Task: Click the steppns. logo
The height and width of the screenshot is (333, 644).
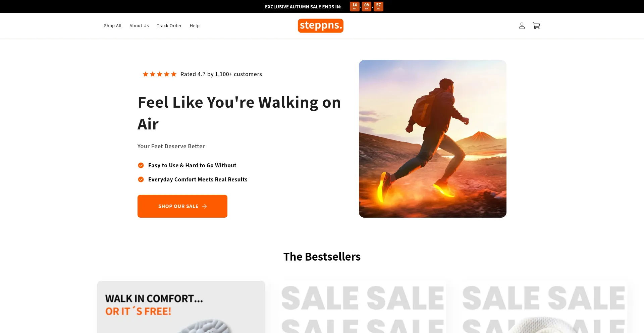Action: click(x=320, y=25)
